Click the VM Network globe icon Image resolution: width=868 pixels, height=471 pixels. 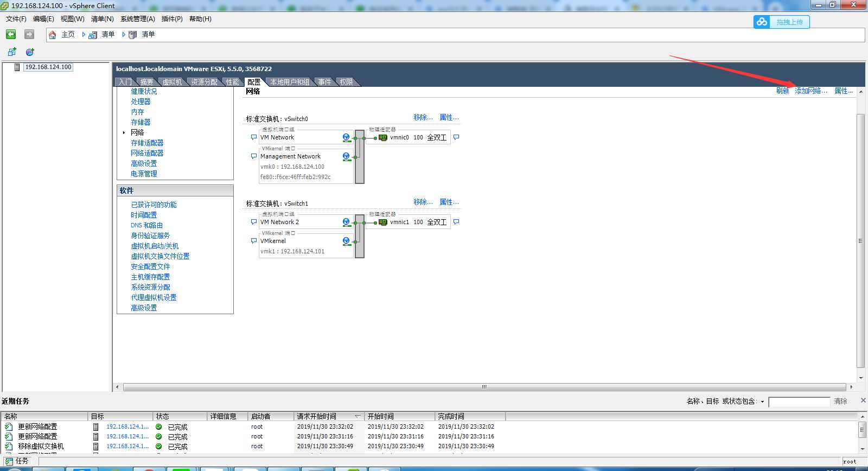click(346, 138)
